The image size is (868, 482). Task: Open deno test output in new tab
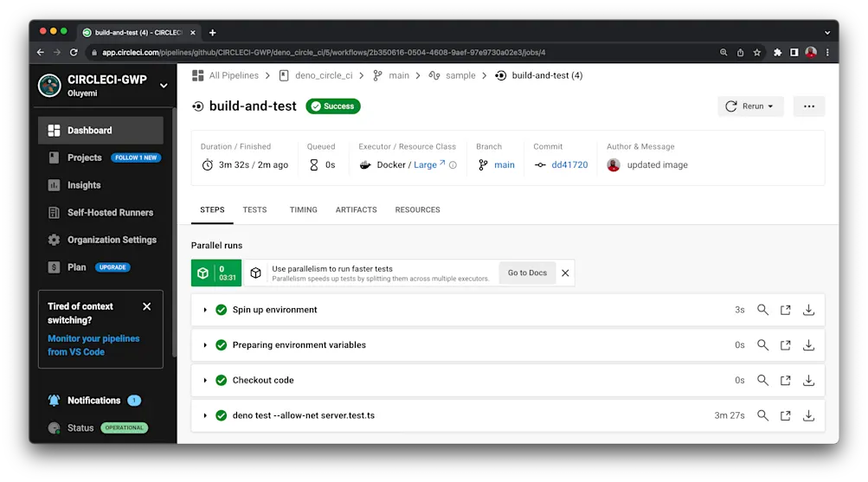(786, 415)
